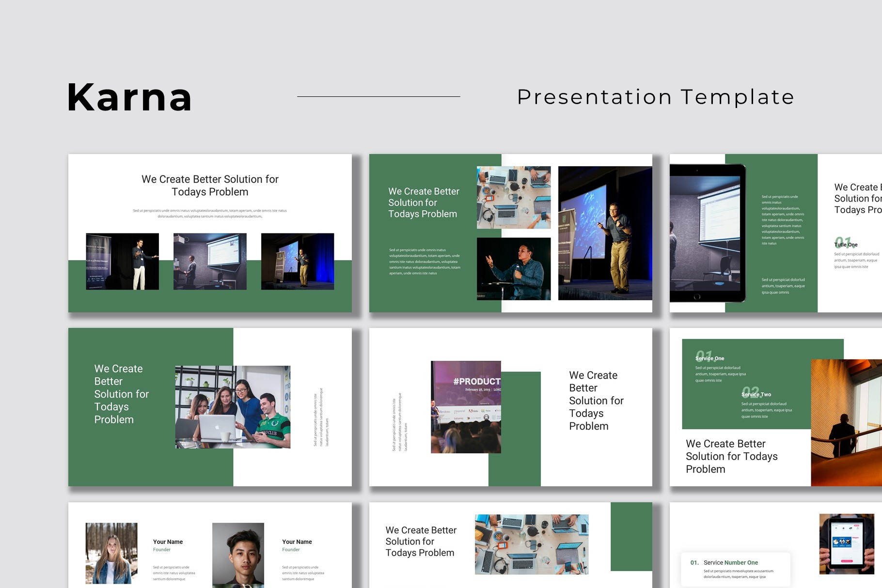Image resolution: width=882 pixels, height=588 pixels.
Task: Click the 'We Create Better Solution' title on first slide
Action: (x=210, y=185)
